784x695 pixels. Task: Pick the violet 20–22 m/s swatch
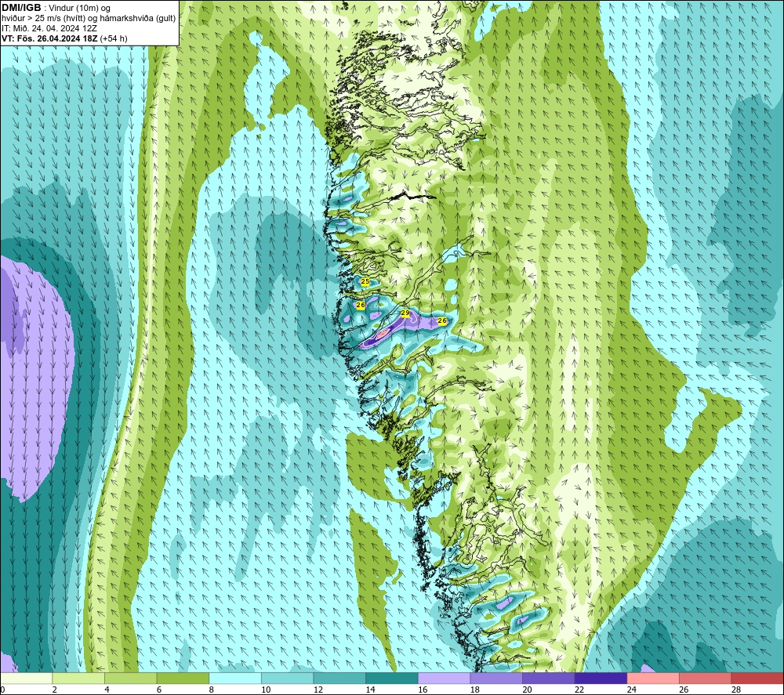549,678
